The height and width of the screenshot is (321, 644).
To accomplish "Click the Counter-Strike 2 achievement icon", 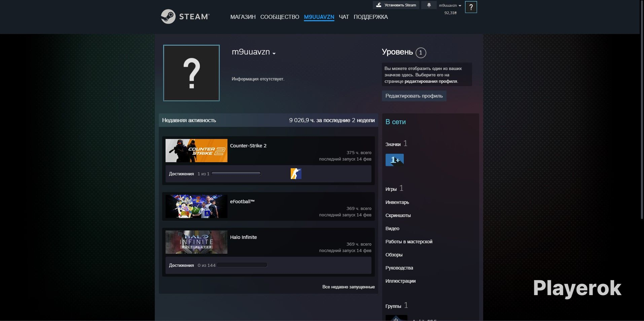I will coord(296,174).
